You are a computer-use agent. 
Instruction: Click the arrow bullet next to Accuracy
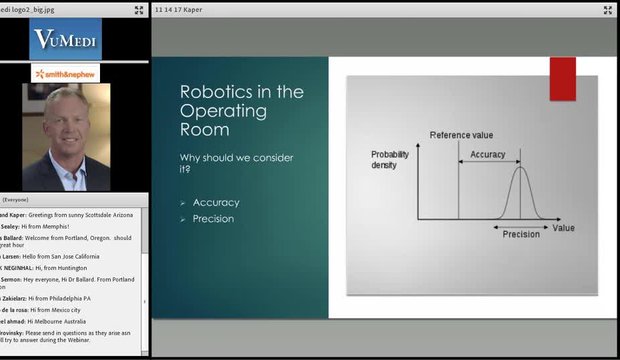pos(183,203)
